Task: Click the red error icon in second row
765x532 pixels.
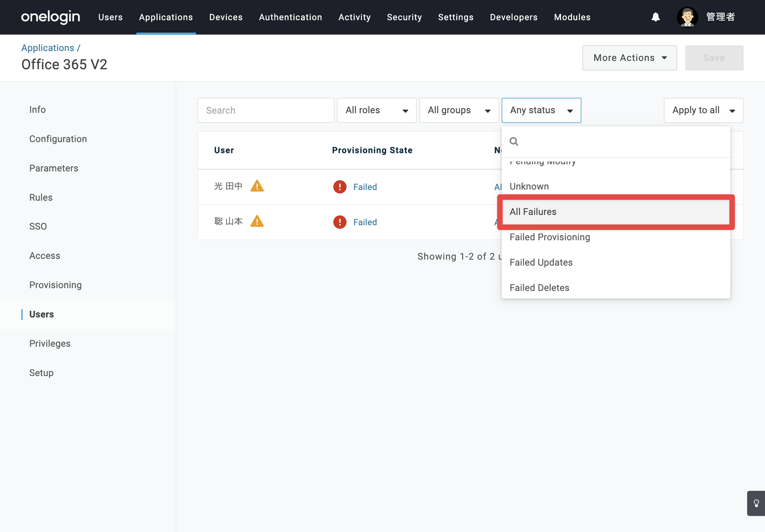Action: [340, 222]
